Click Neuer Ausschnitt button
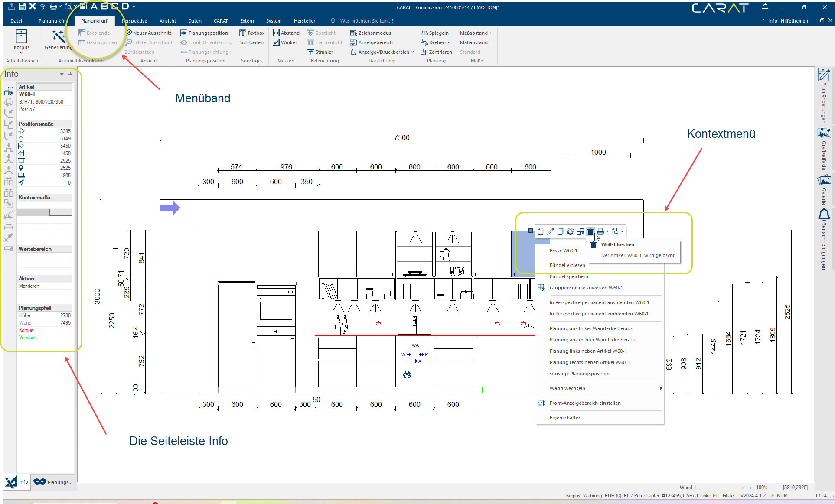The height and width of the screenshot is (504, 835). pyautogui.click(x=149, y=33)
